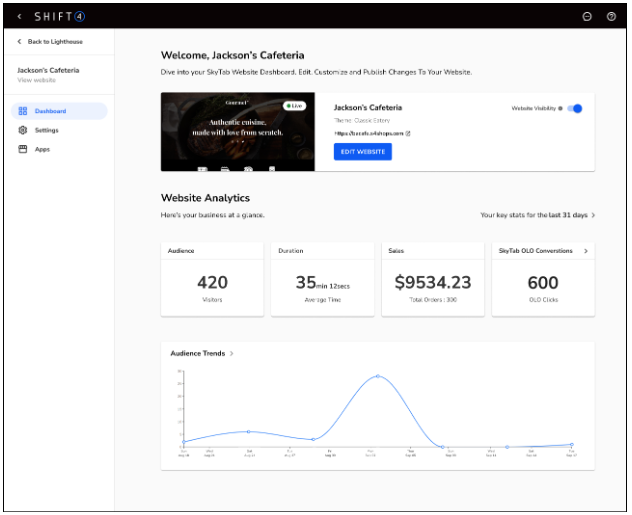Toggle the Website Visibility switch

575,108
